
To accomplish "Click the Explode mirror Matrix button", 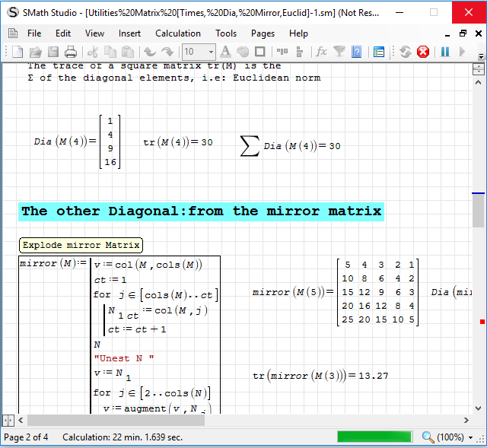I will [81, 245].
